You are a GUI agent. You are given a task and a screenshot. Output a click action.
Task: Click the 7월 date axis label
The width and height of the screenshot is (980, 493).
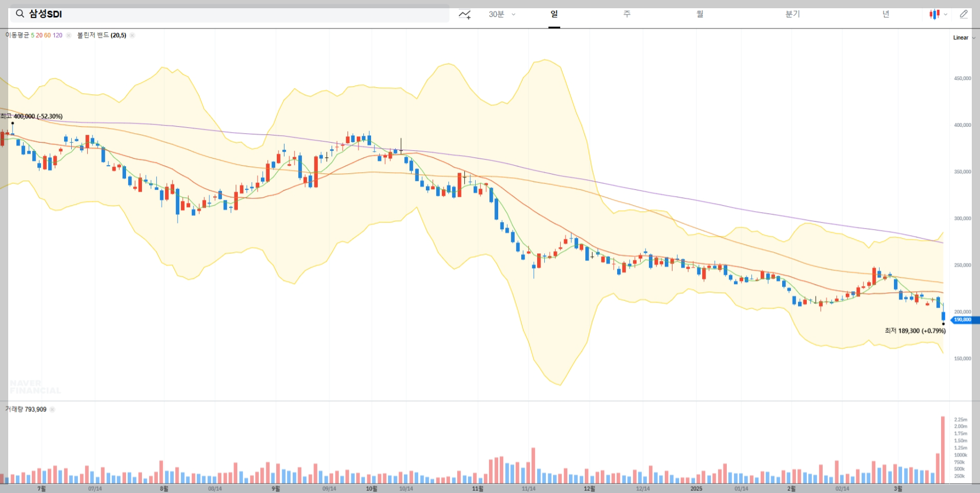(42, 489)
